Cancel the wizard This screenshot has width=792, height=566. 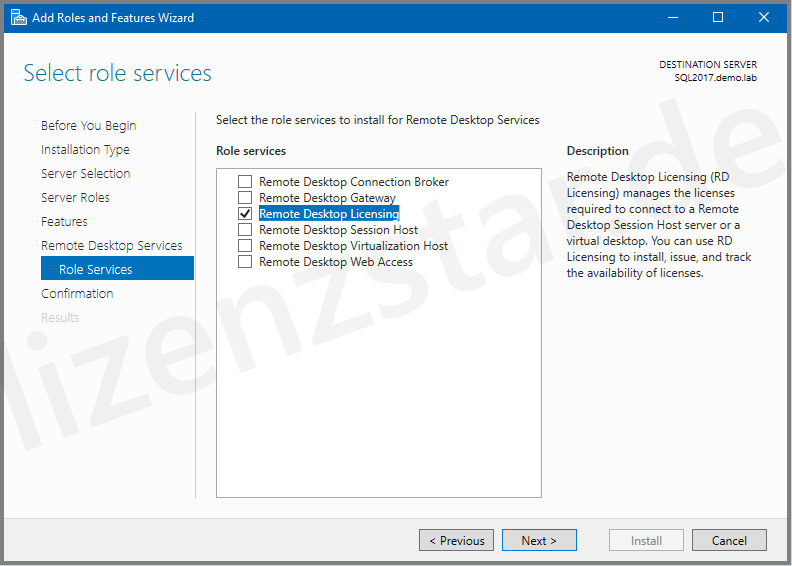click(729, 541)
